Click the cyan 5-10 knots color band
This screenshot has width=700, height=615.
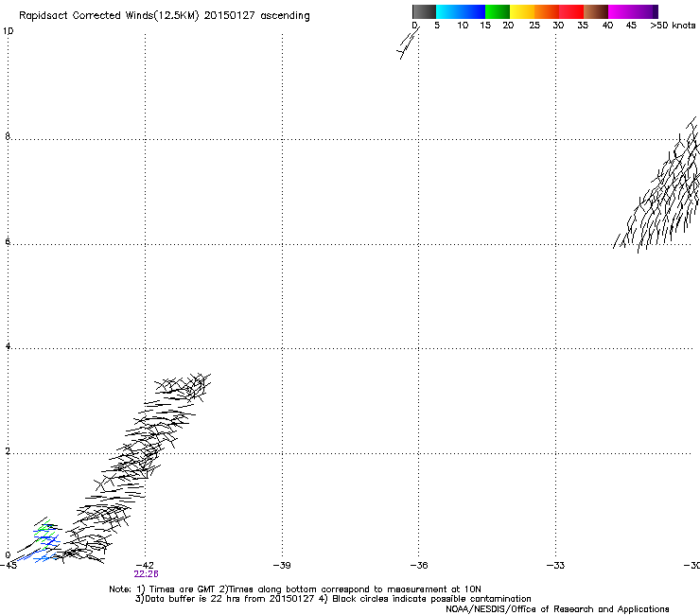point(448,11)
